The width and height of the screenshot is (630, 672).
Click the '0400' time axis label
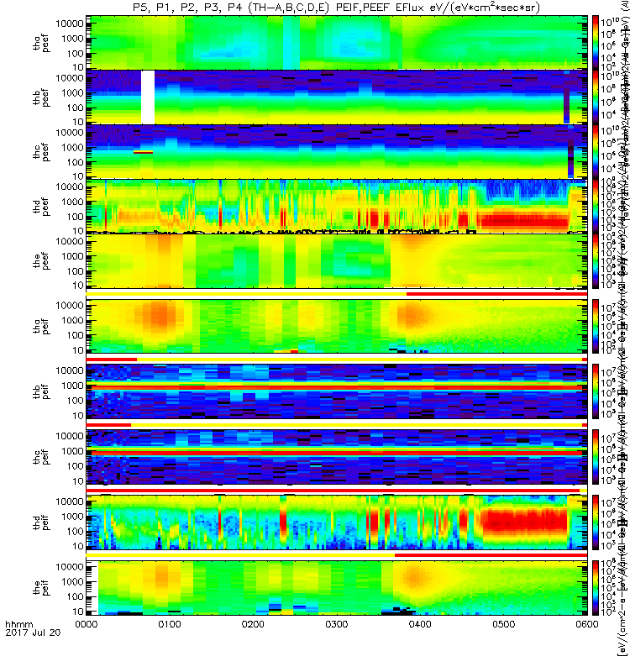click(x=420, y=624)
